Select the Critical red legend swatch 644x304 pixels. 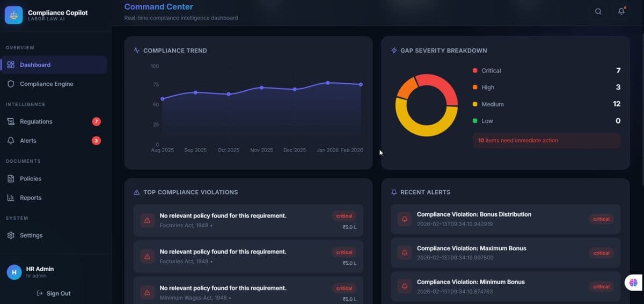click(x=475, y=71)
